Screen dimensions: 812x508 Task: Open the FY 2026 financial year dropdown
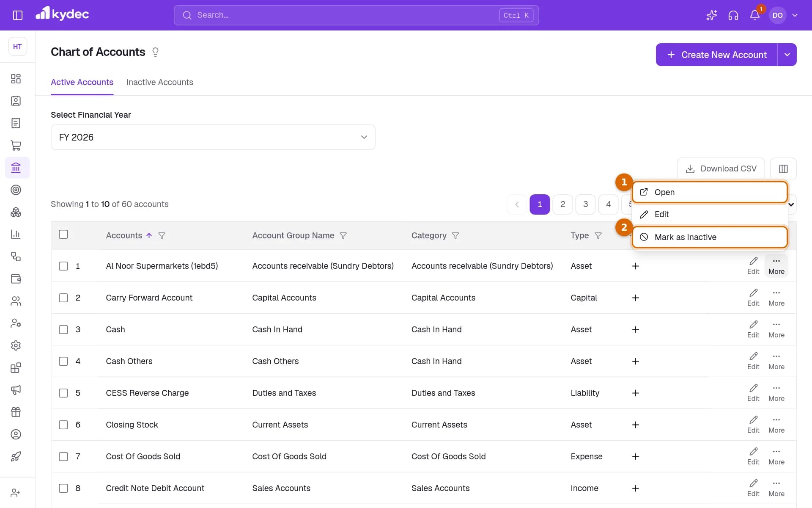[x=213, y=137]
